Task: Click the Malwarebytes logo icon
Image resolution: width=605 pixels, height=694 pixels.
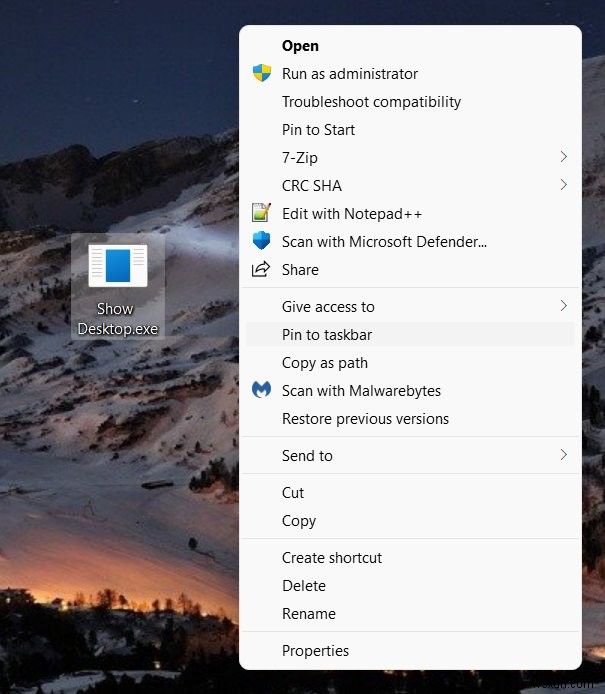Action: [x=262, y=390]
